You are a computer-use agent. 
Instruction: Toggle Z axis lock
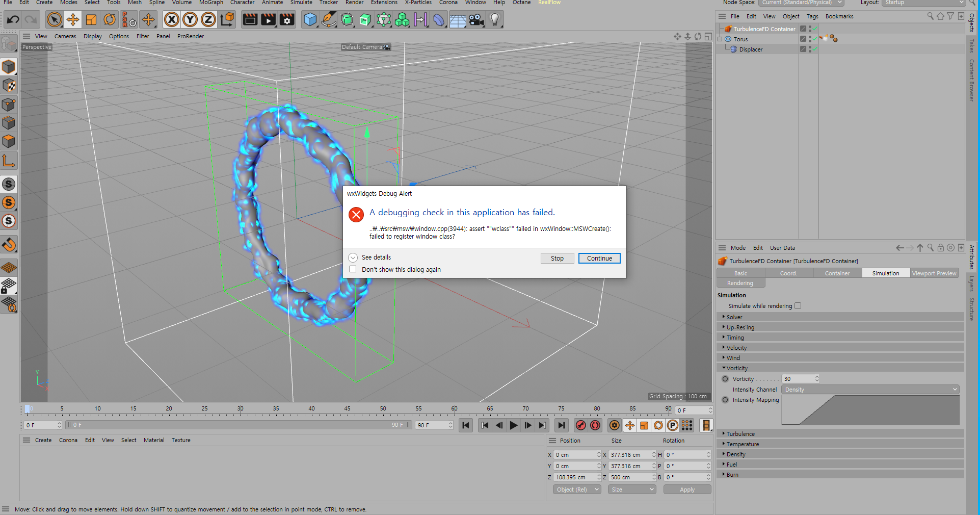tap(208, 20)
